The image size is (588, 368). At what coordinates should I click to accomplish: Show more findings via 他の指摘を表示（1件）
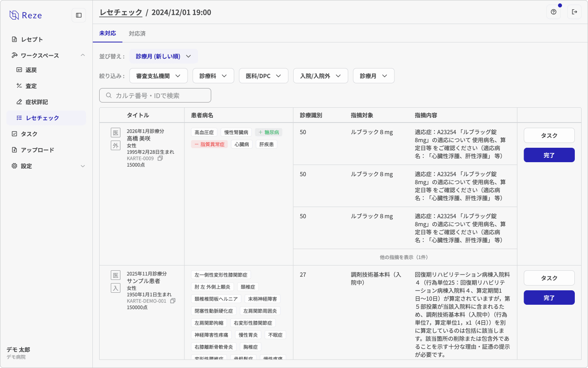coord(405,257)
